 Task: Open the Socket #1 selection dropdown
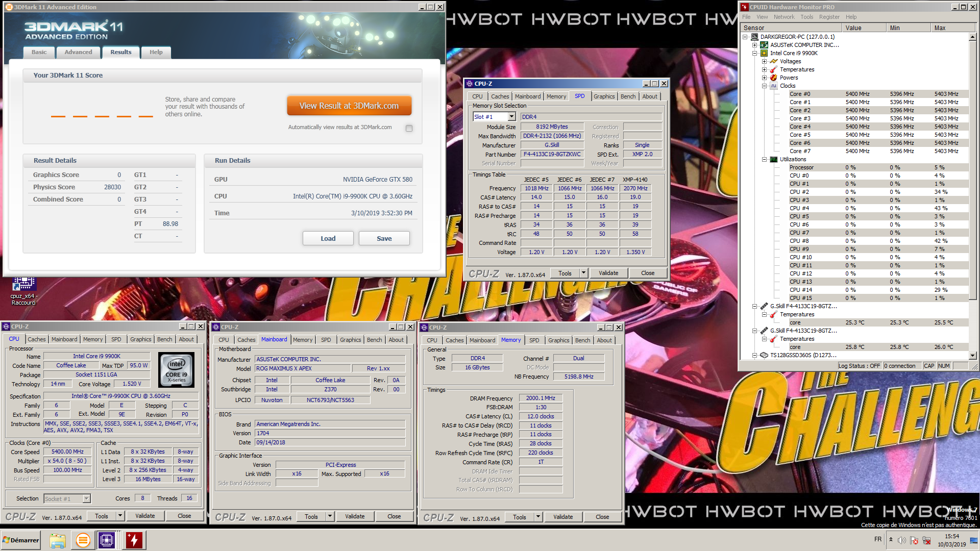point(86,498)
